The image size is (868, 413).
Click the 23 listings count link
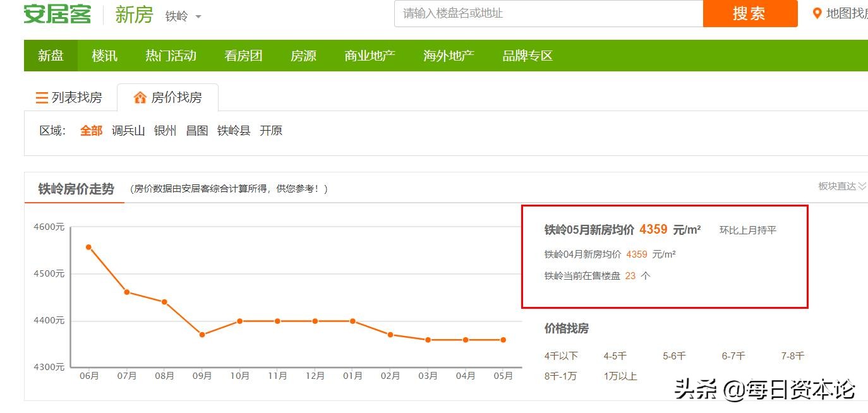630,276
